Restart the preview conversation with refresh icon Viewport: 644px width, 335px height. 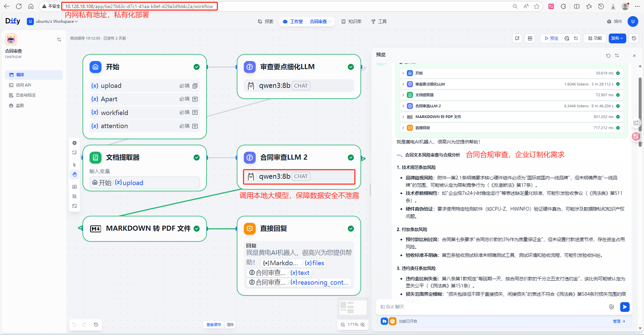tap(608, 56)
